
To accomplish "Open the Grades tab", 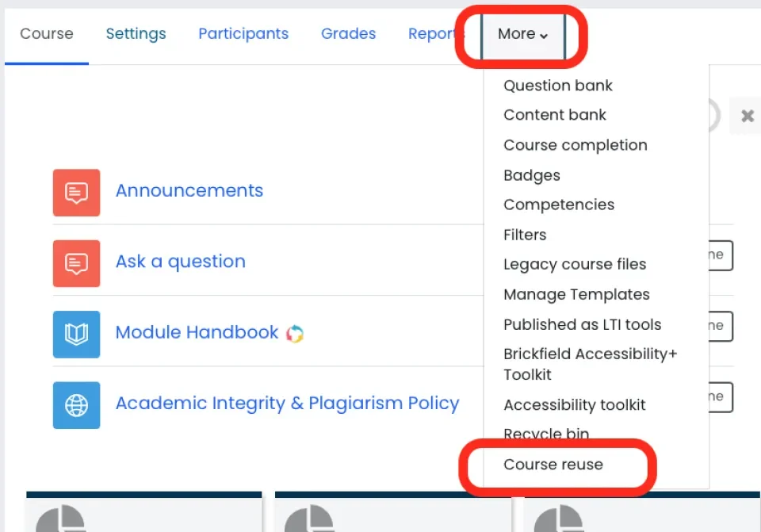I will pyautogui.click(x=349, y=33).
